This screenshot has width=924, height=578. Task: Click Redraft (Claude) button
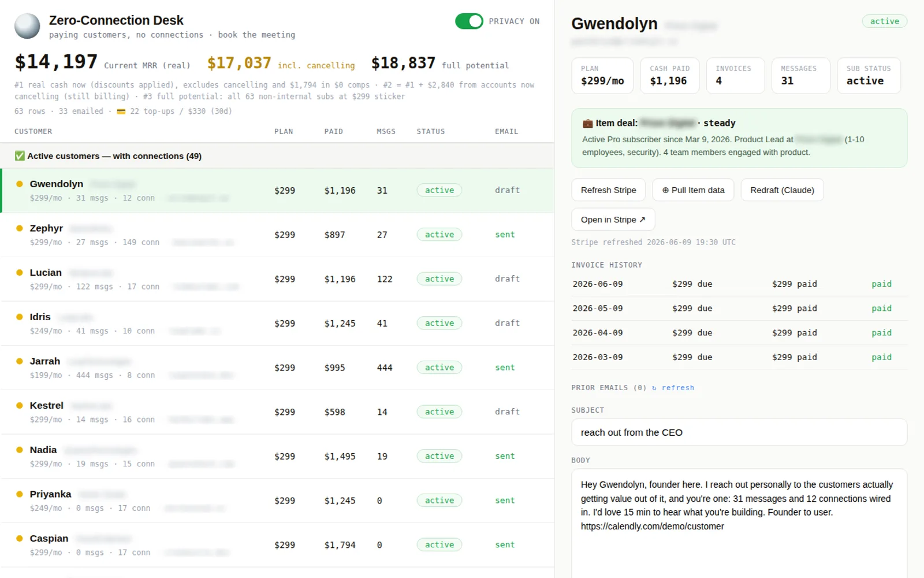coord(782,190)
